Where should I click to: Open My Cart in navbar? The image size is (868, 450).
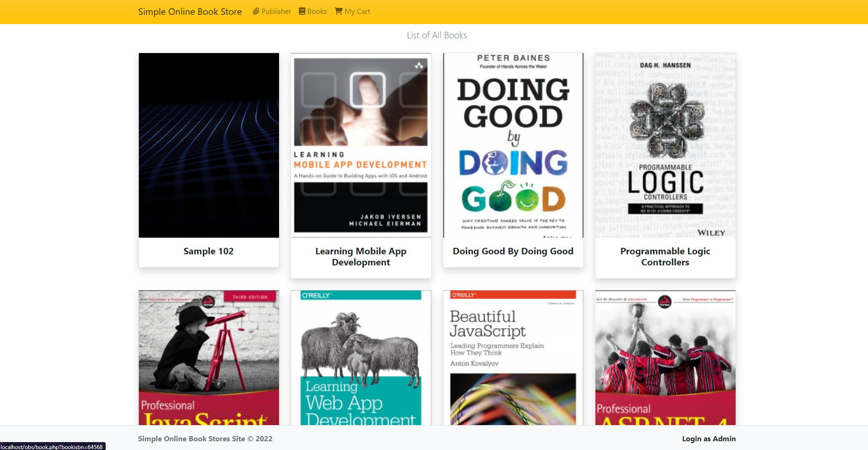pos(352,11)
